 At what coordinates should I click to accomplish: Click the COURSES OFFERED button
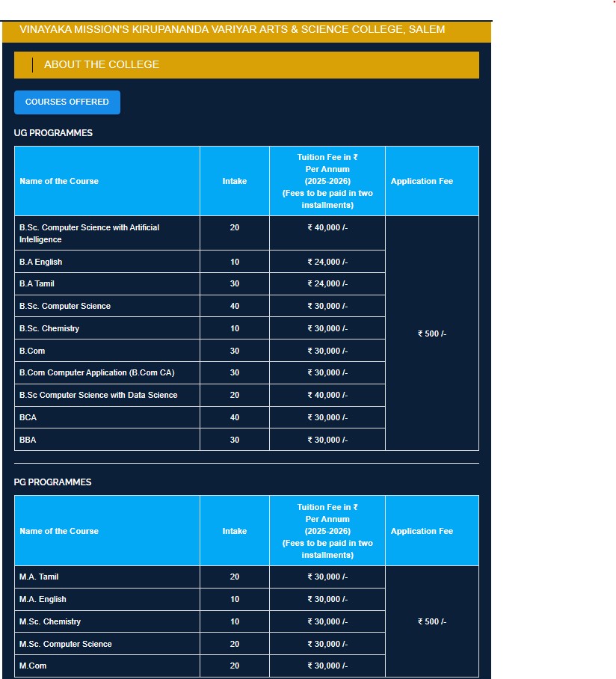pyautogui.click(x=67, y=102)
